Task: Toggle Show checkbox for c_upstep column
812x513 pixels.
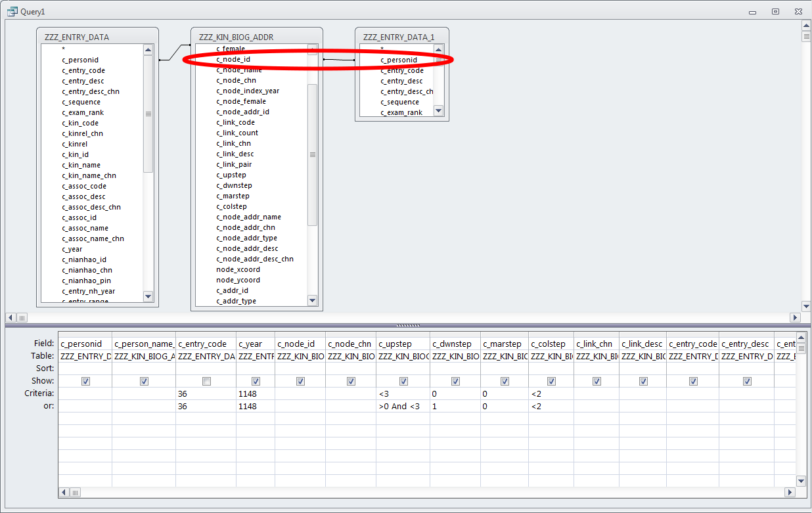Action: tap(403, 381)
